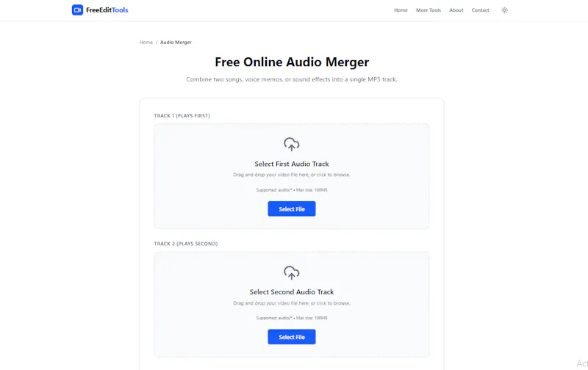Click drag-and-drop hint text in Track 2 box
Viewport: 588px width, 370px height.
291,303
